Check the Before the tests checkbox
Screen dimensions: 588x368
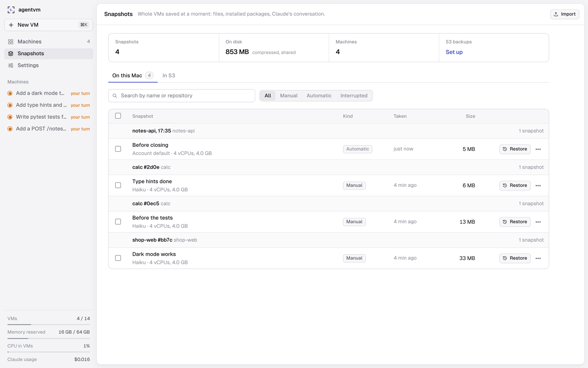[x=118, y=221]
